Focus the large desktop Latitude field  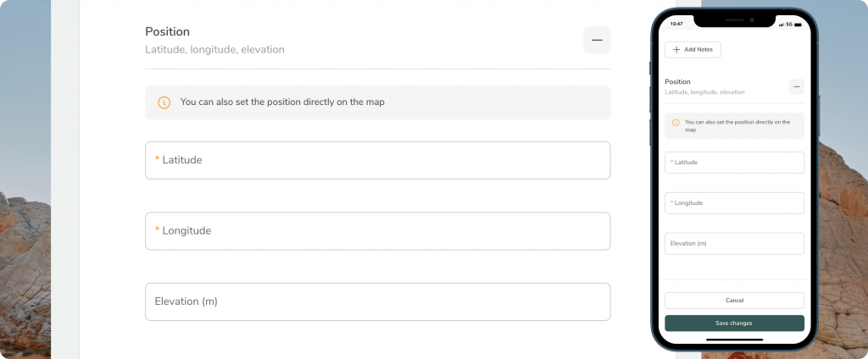coord(377,160)
